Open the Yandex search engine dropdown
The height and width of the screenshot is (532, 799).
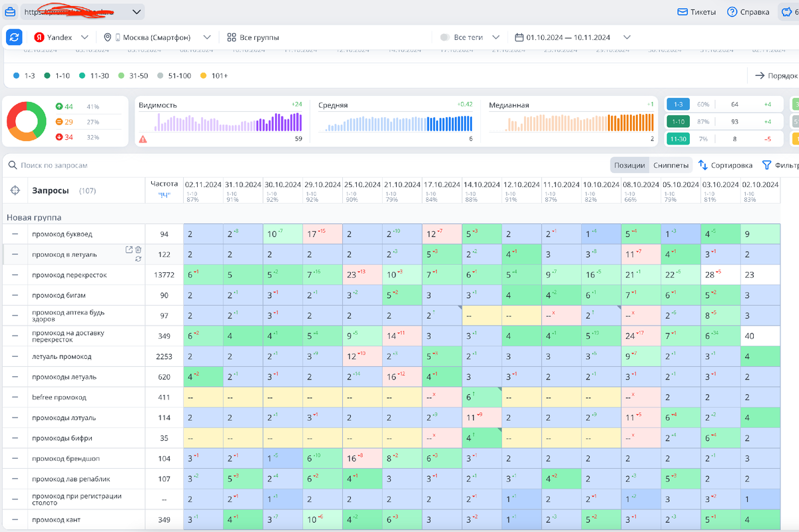click(x=61, y=37)
